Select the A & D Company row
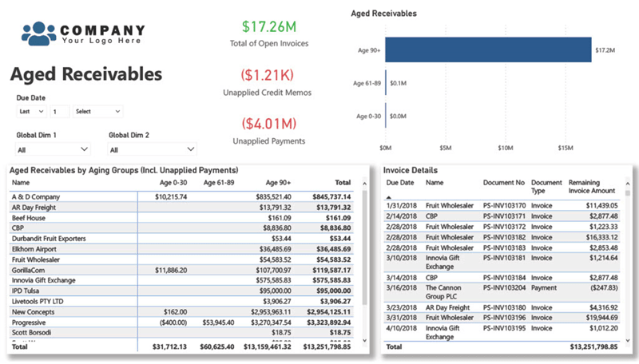Image resolution: width=639 pixels, height=364 pixels. tap(184, 196)
